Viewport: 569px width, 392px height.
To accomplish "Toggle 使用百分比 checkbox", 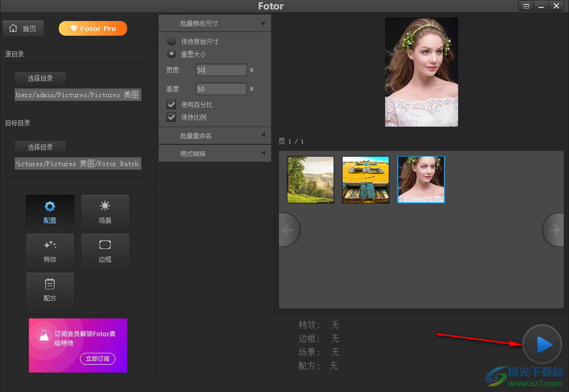I will point(171,105).
